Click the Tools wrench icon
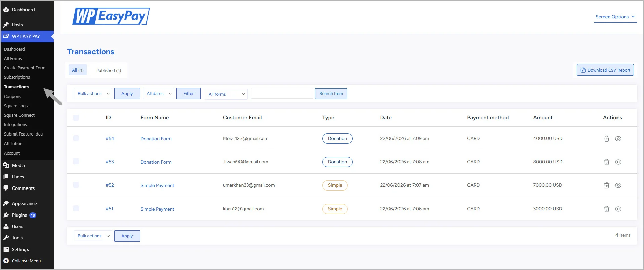 pos(6,238)
